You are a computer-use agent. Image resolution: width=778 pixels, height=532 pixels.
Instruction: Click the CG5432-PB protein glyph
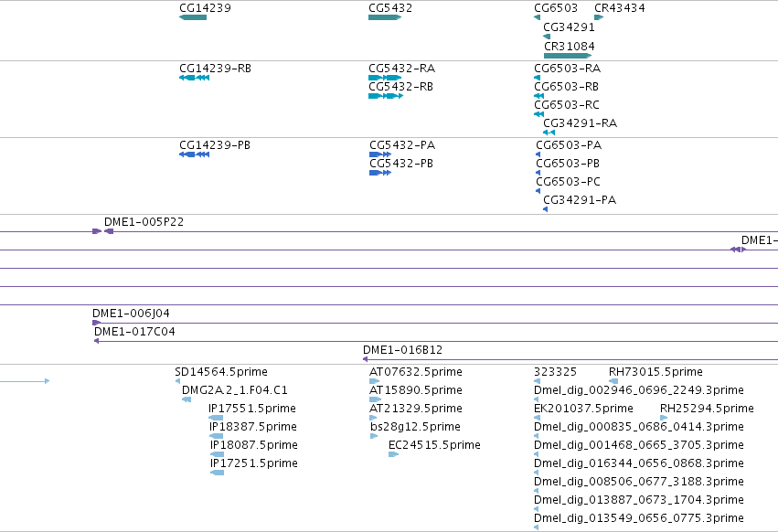click(x=380, y=173)
